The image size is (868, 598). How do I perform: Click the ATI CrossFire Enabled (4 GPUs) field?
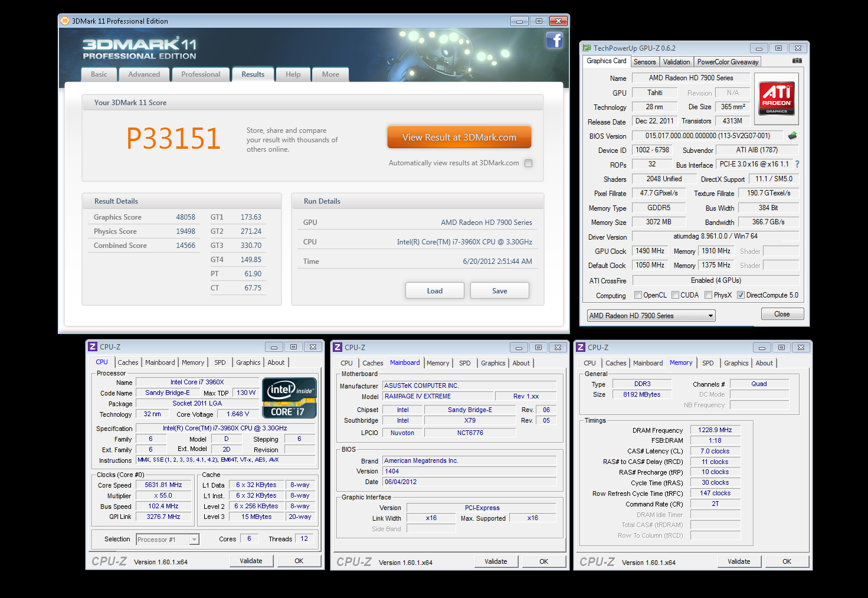pyautogui.click(x=716, y=280)
